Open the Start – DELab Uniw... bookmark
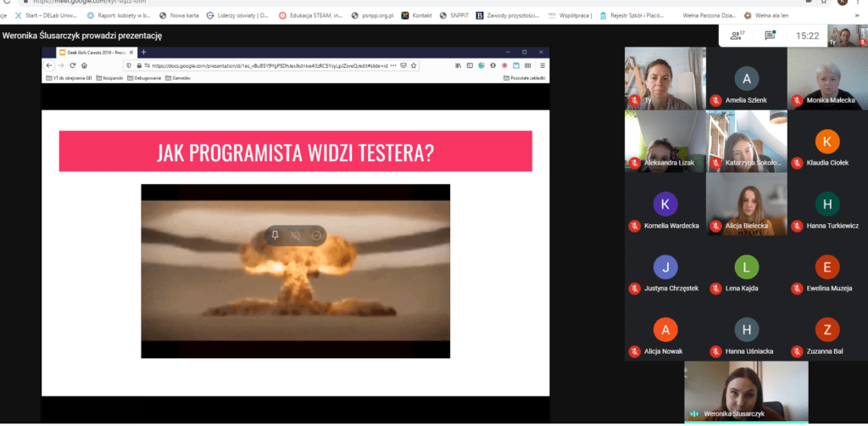The width and height of the screenshot is (868, 426). pyautogui.click(x=47, y=15)
